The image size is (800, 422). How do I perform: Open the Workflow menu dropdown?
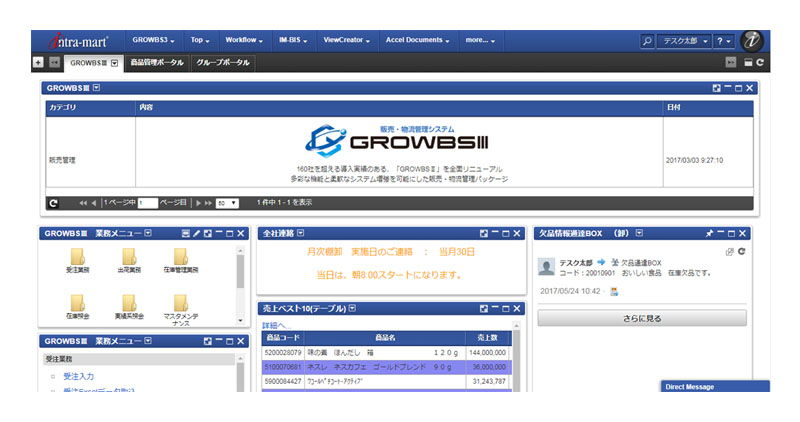[244, 40]
